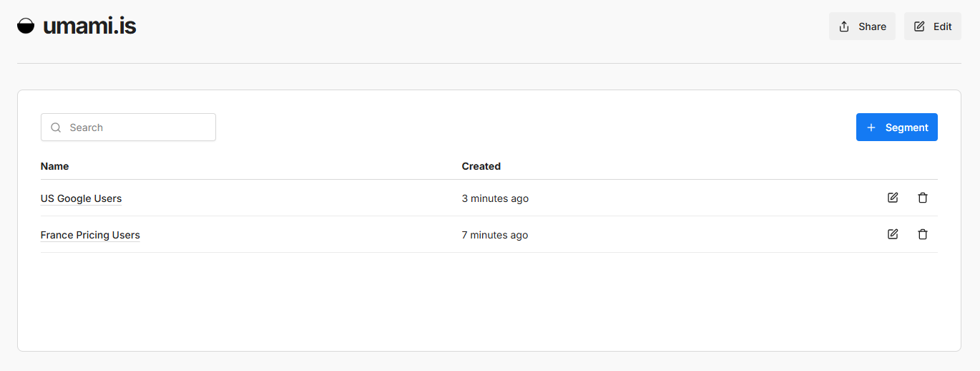Click the Created column header
The width and height of the screenshot is (980, 371).
[481, 166]
